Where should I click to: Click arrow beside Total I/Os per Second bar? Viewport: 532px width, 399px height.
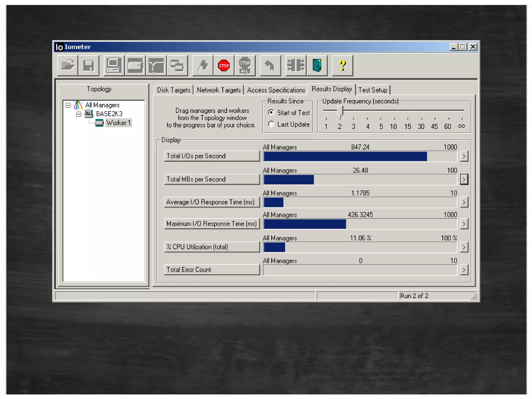464,156
